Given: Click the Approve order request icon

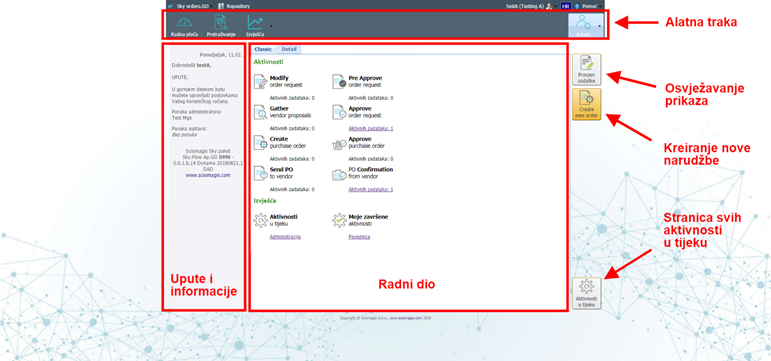Looking at the screenshot, I should [x=339, y=112].
